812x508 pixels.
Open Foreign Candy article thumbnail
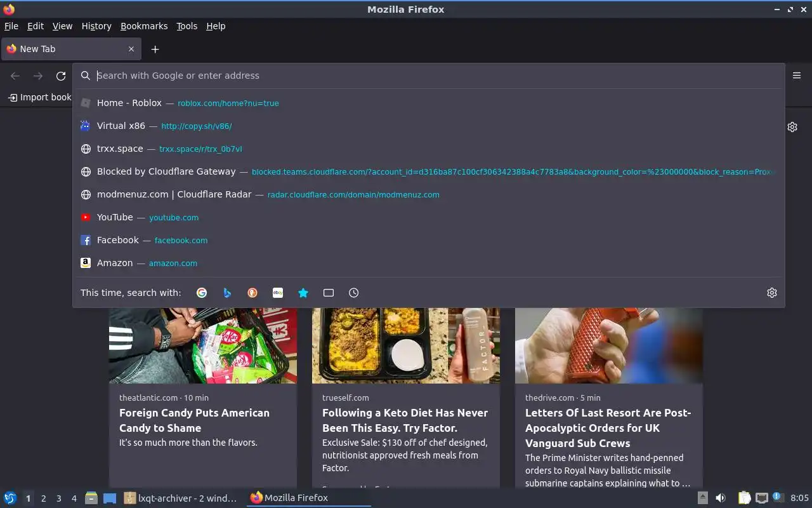click(x=203, y=345)
